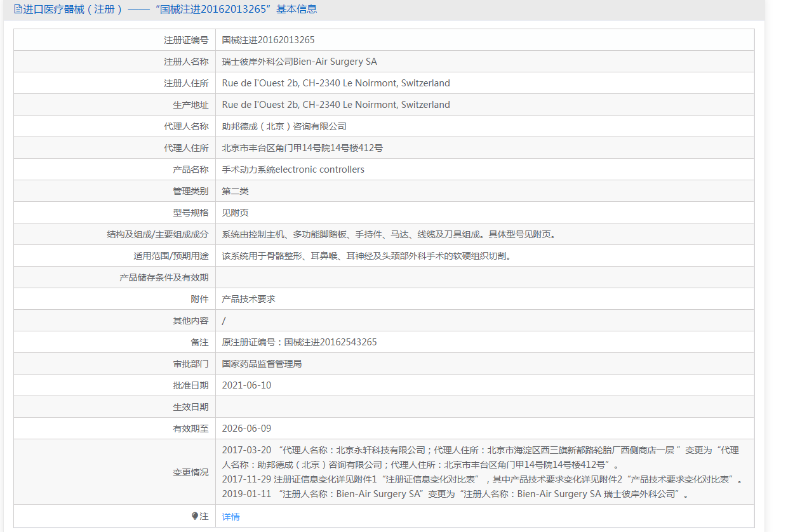Click the document icon before 进口医疗器械 heading
Screen dimensions: 788x532
(18, 10)
